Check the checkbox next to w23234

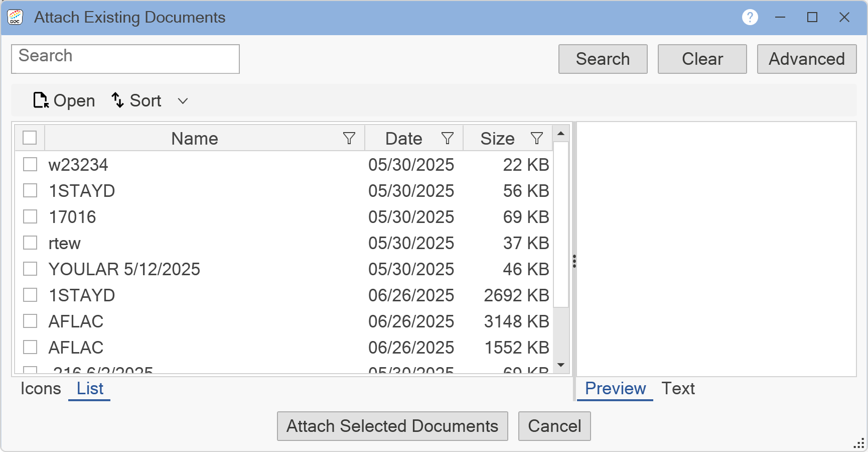[30, 164]
